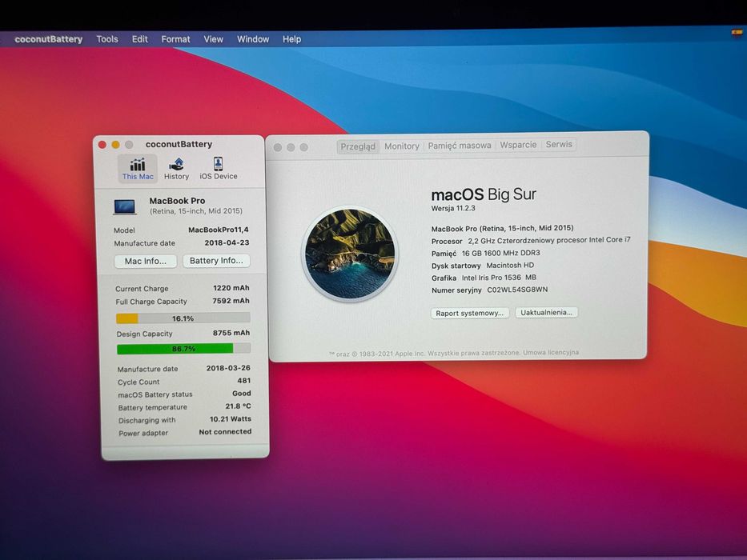
Task: Minimize coconutBattery window with yellow button
Action: (115, 145)
